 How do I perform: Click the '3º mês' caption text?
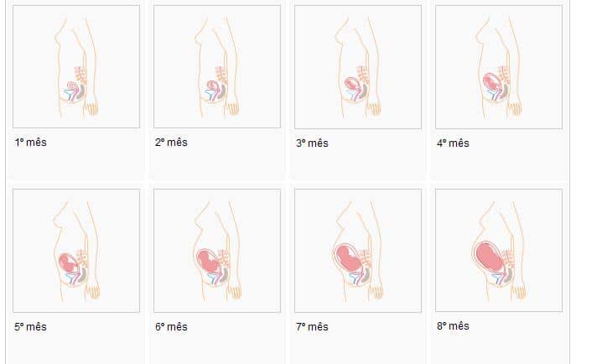312,143
